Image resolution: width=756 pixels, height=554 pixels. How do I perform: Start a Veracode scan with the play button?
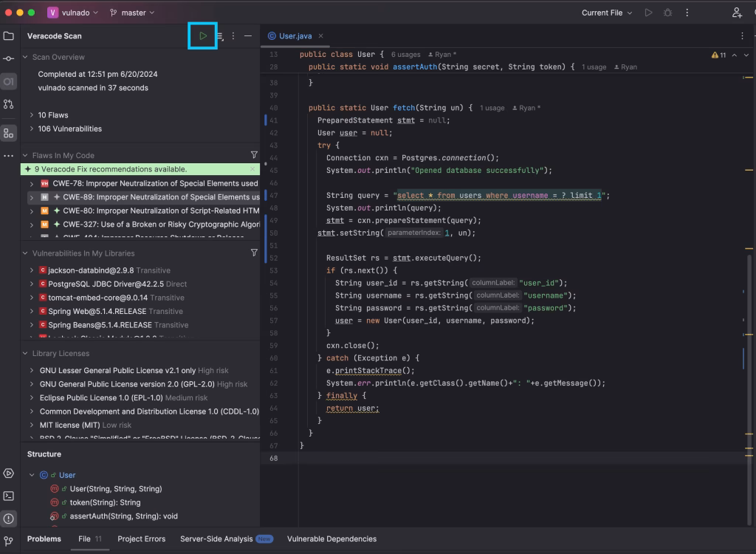click(x=203, y=35)
